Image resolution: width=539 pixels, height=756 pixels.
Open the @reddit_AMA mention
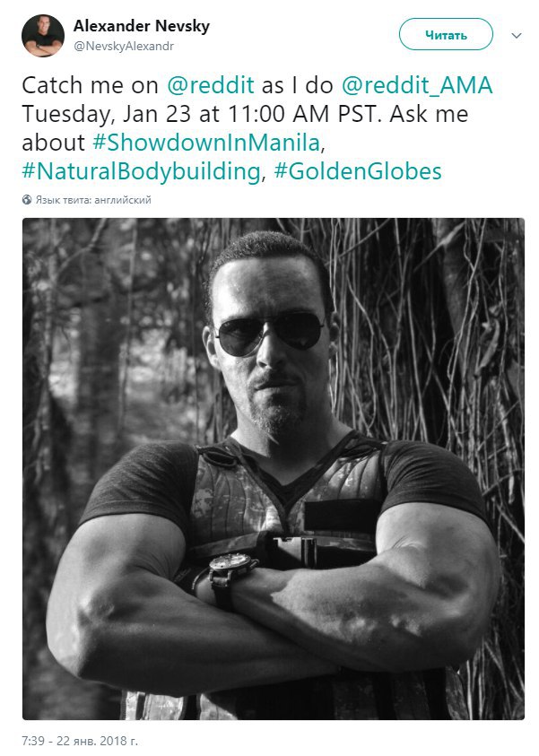pos(417,86)
